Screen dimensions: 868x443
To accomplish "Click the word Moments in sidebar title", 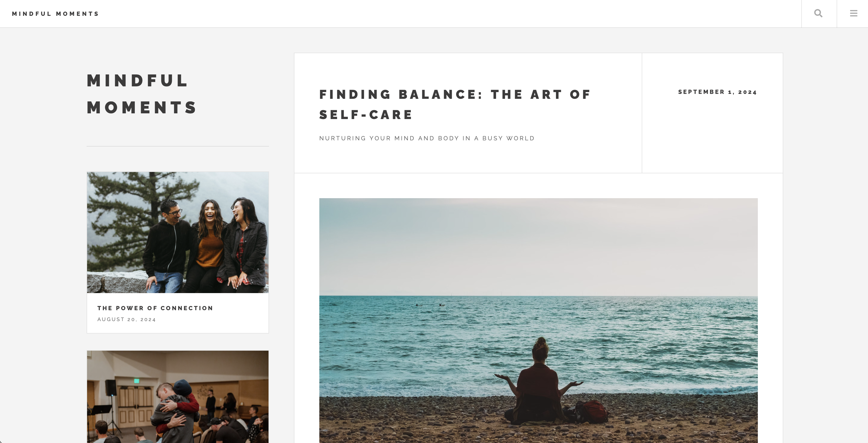I will click(142, 108).
